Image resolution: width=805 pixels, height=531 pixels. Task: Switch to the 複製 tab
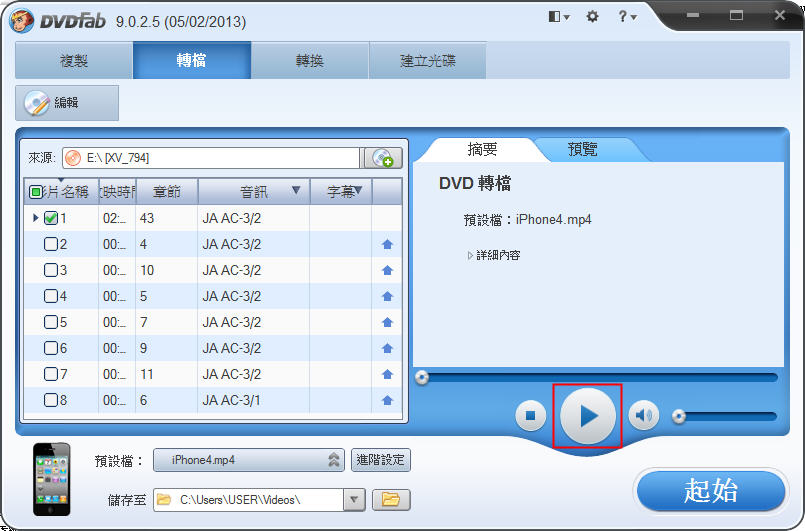point(74,61)
